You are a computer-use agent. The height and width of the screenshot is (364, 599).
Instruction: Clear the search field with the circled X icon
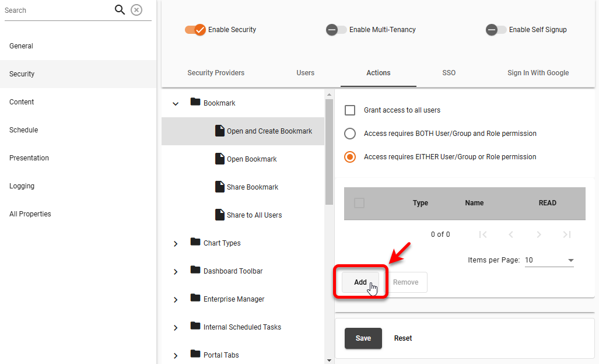click(x=136, y=10)
